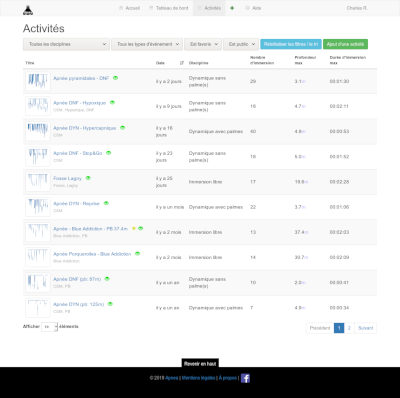Click the Date column sort icon

[182, 63]
